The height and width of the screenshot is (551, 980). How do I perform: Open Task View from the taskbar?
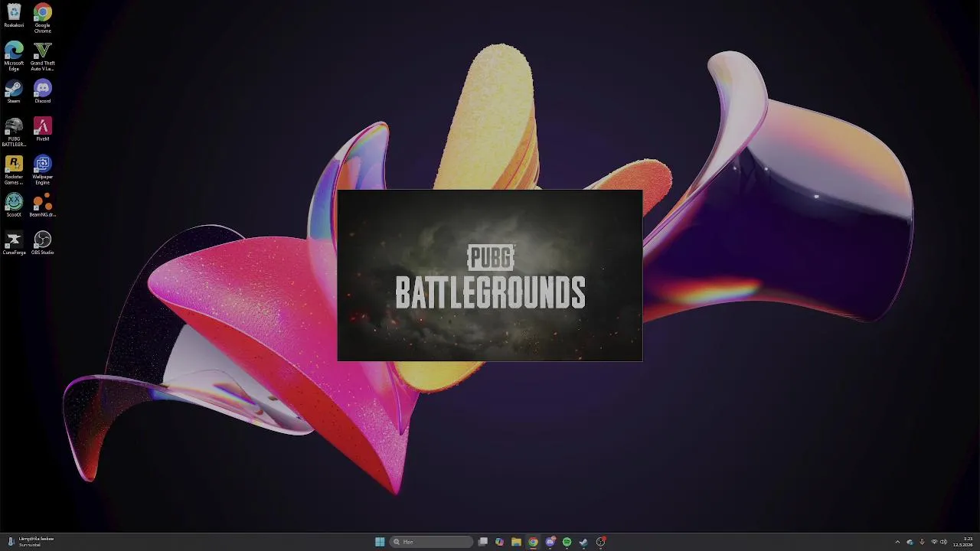pyautogui.click(x=483, y=542)
